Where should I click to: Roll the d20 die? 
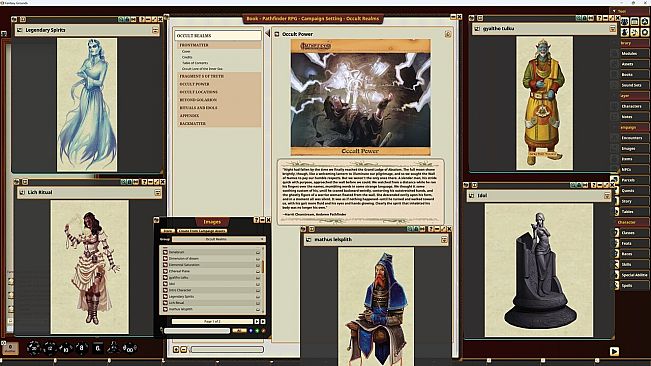[x=33, y=348]
